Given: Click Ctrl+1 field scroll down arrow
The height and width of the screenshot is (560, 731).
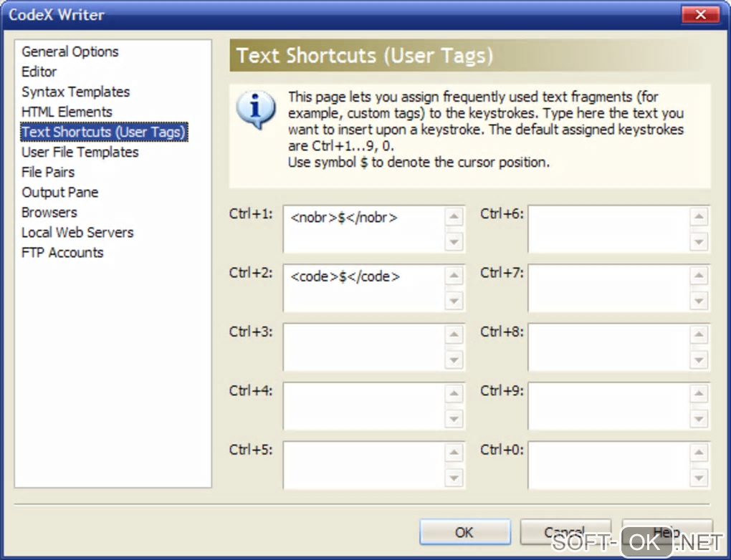Looking at the screenshot, I should click(454, 242).
